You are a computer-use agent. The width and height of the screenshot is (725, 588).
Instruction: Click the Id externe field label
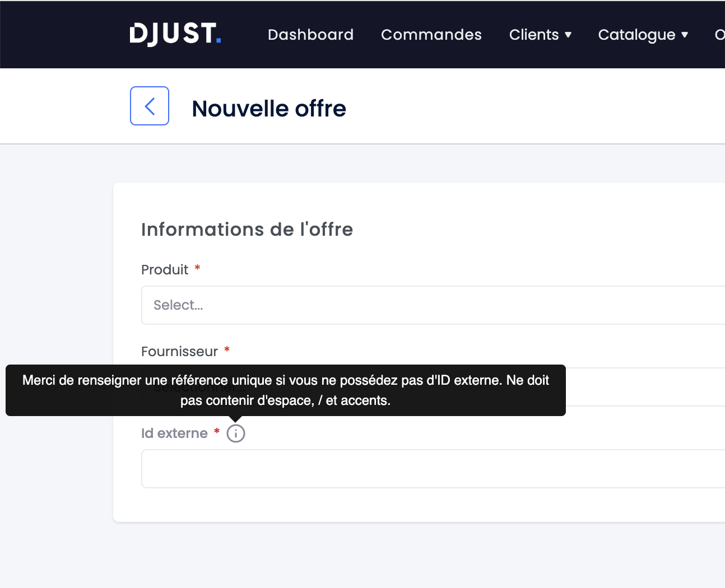point(174,433)
